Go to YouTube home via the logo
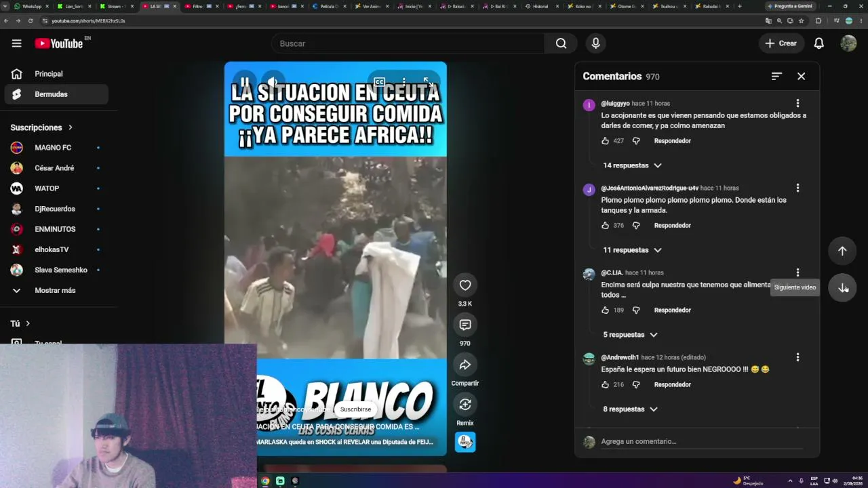868x488 pixels. click(x=59, y=43)
